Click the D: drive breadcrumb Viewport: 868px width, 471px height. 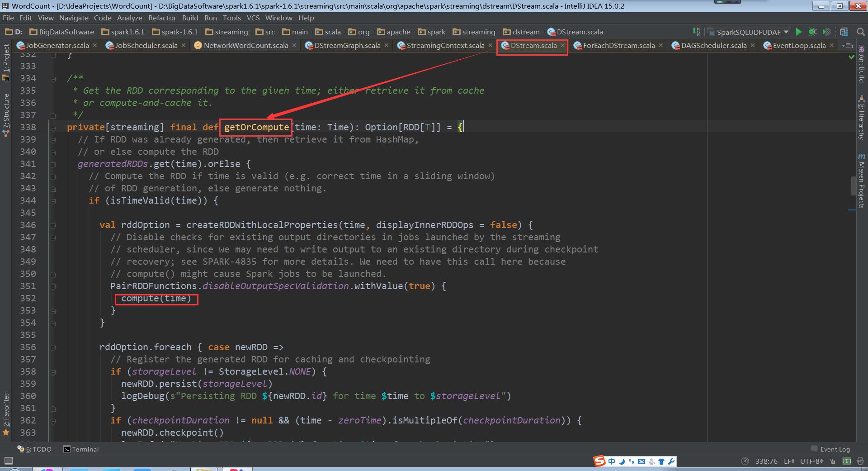(x=14, y=32)
